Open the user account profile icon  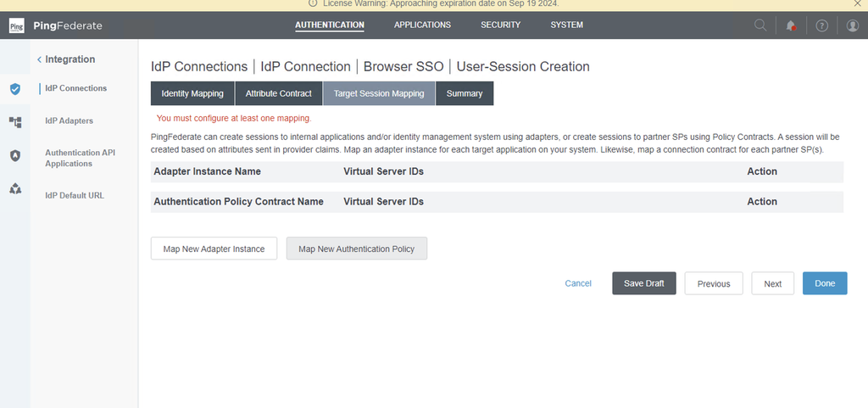[x=853, y=25]
